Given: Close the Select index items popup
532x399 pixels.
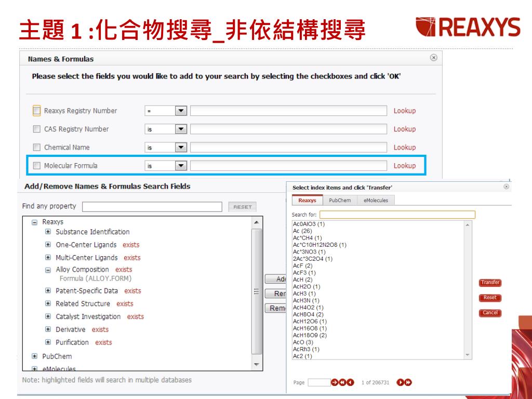Looking at the screenshot, I should pos(506,187).
